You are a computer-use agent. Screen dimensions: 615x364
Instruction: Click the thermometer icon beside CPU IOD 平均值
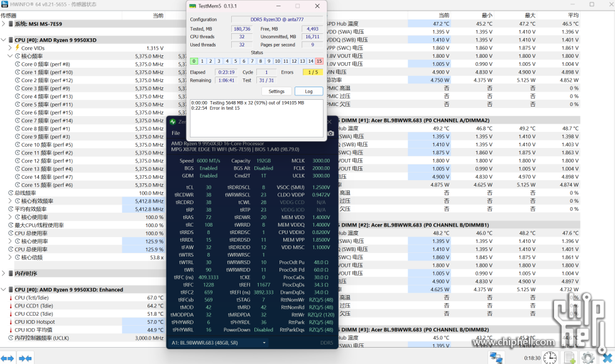click(11, 330)
